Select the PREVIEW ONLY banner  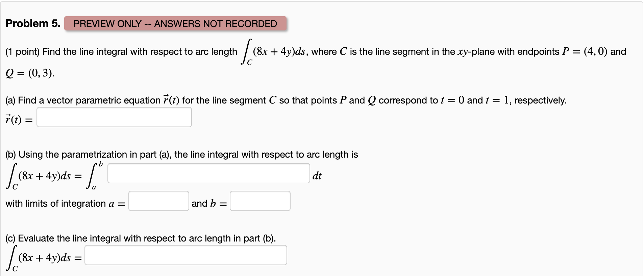(x=176, y=24)
